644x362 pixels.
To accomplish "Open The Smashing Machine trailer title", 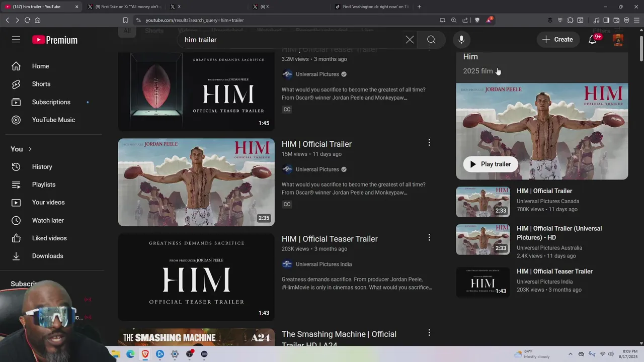I will (339, 339).
